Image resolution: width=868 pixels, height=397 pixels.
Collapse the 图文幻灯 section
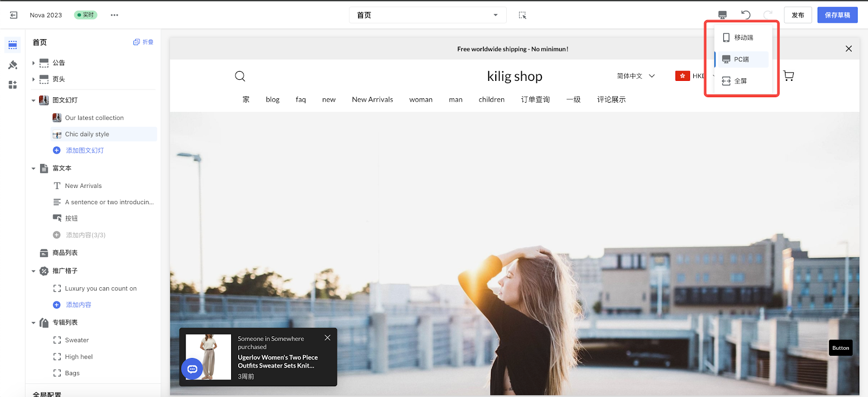click(34, 100)
